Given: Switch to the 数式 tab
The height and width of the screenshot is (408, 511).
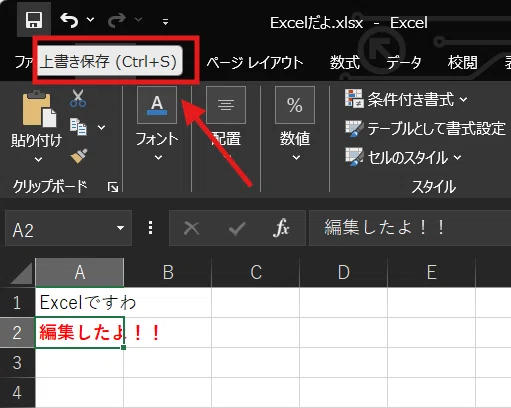Looking at the screenshot, I should coord(345,62).
